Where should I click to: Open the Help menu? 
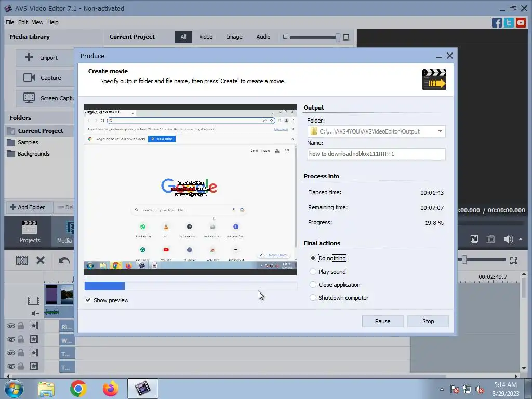(x=52, y=22)
